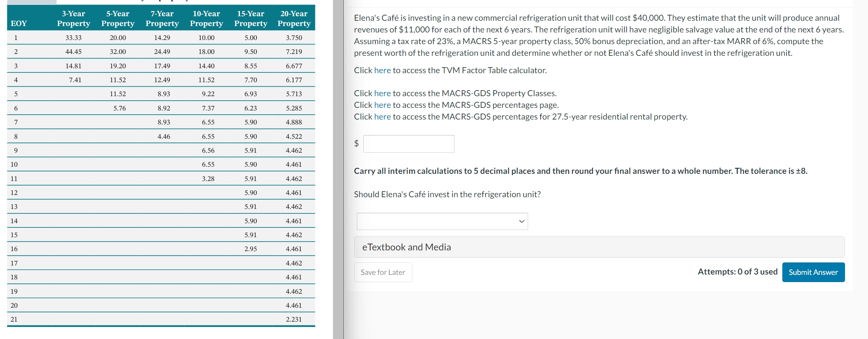Select the 9.50 cell in the table
Screen dimensions: 868x339
pyautogui.click(x=251, y=52)
